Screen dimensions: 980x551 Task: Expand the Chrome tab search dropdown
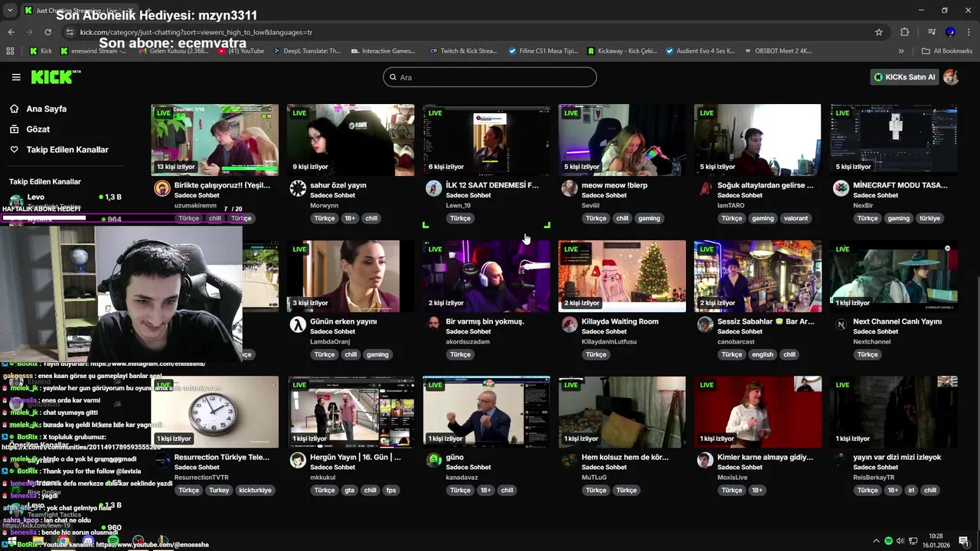tap(10, 10)
